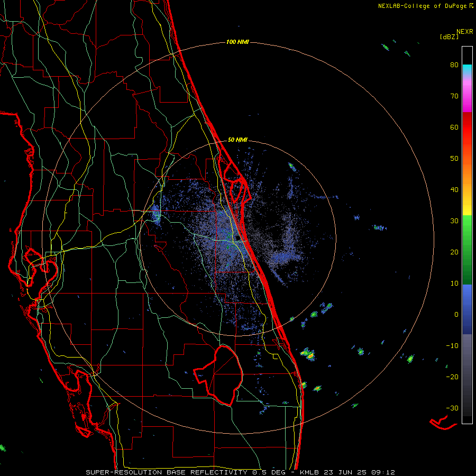Click the 80 value on the dBZ scale
Image resolution: width=476 pixels, height=476 pixels.
click(x=454, y=65)
